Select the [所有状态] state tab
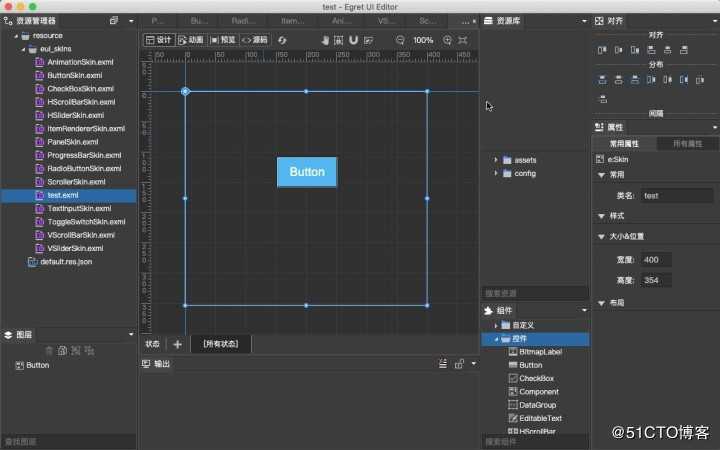The height and width of the screenshot is (450, 720). click(221, 344)
